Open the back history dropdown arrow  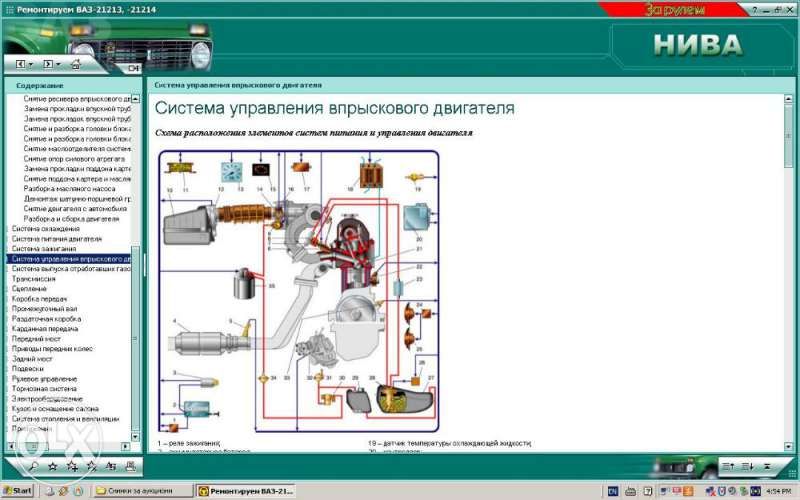click(31, 65)
